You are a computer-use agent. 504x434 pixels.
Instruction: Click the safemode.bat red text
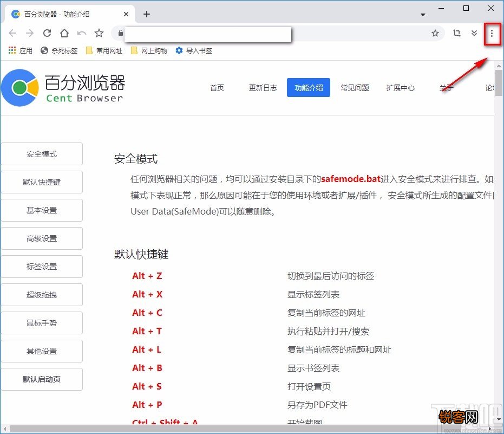[351, 179]
